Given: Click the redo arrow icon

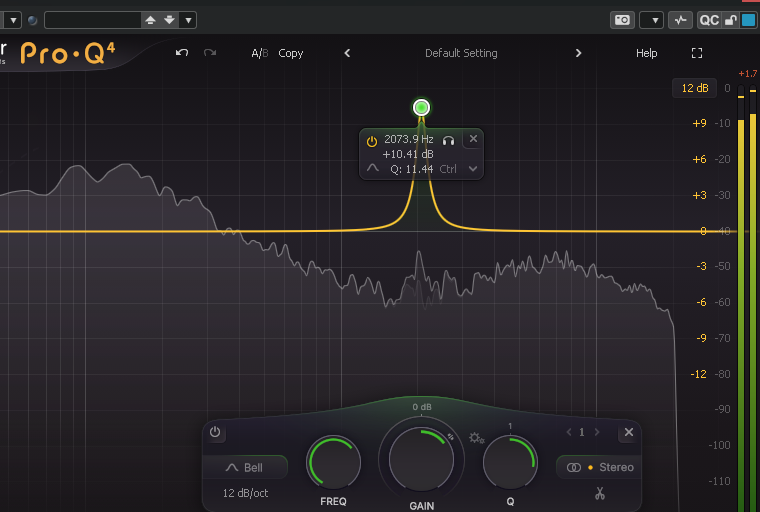Looking at the screenshot, I should click(210, 52).
